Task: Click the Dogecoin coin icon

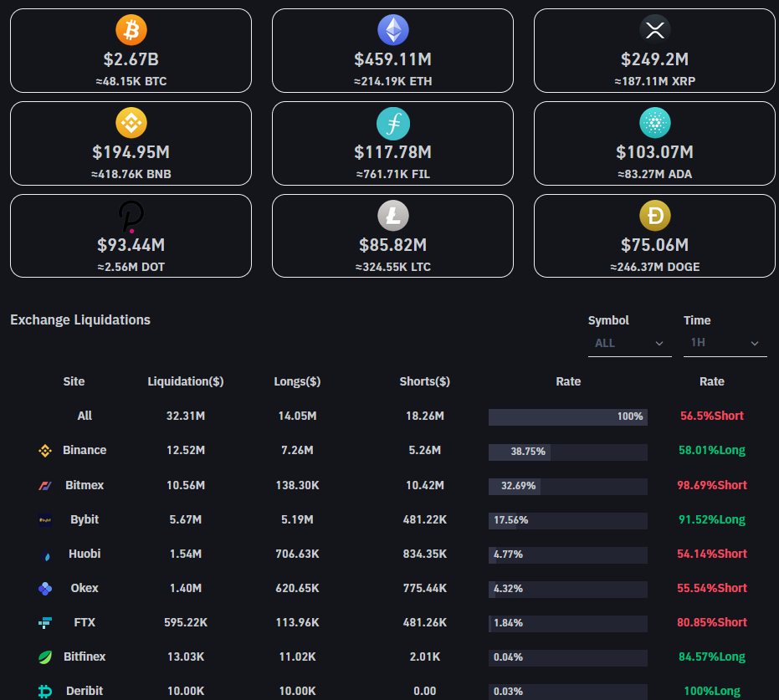Action: [x=655, y=216]
